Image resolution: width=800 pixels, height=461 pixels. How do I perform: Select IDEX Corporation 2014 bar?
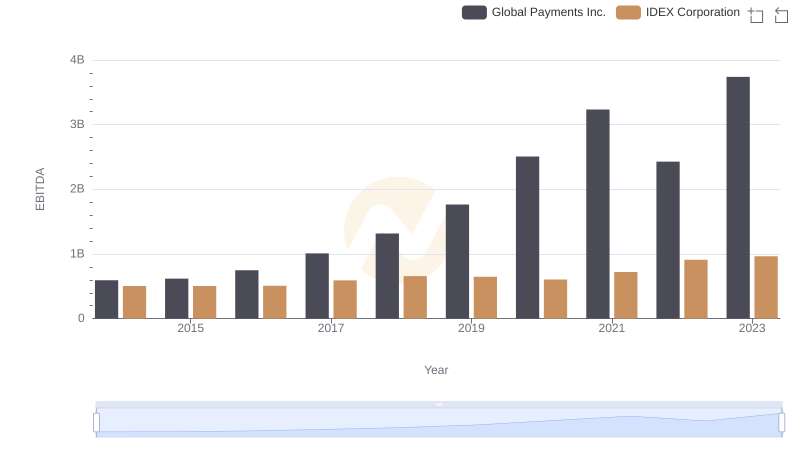[135, 302]
